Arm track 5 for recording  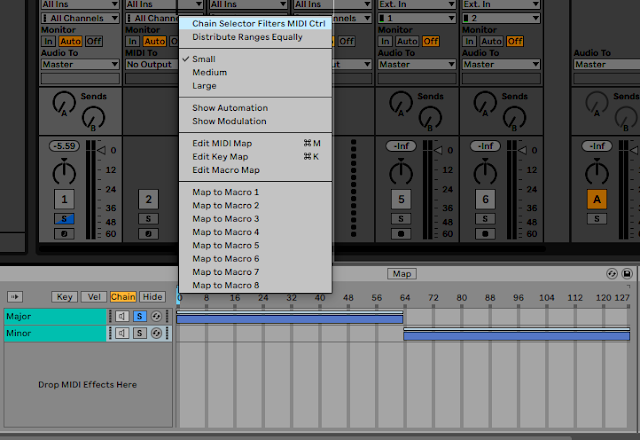tap(401, 234)
